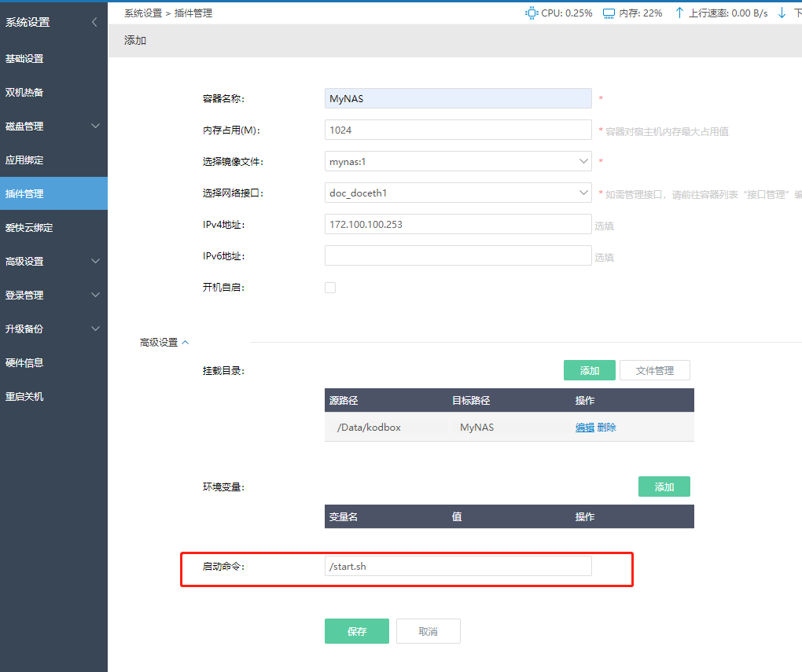Open 基础设置 in the sidebar
The height and width of the screenshot is (672, 802).
pyautogui.click(x=24, y=58)
